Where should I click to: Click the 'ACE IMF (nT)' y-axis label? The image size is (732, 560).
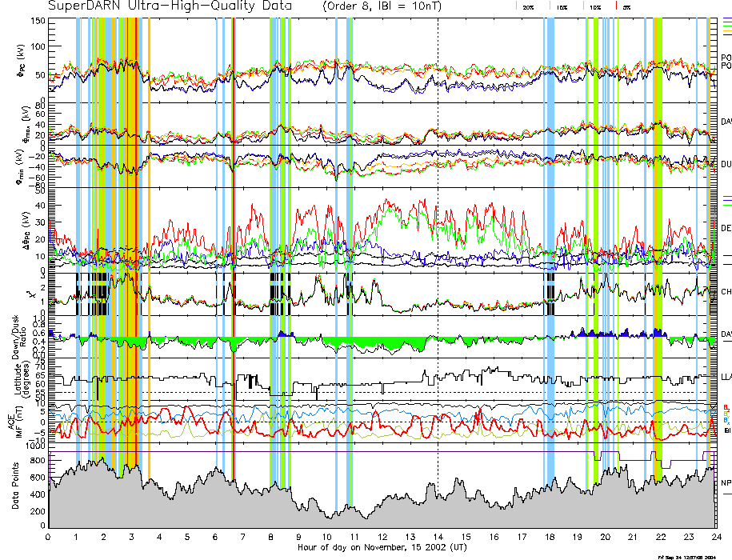point(15,421)
